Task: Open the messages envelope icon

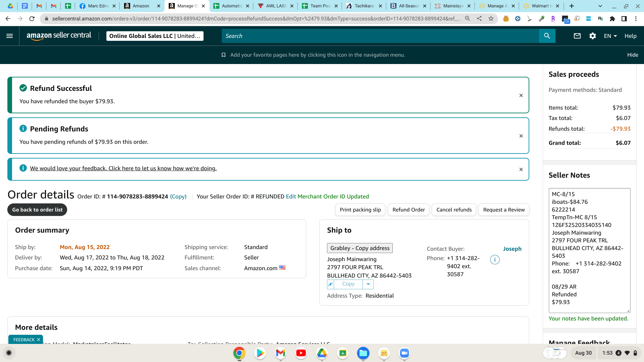Action: [x=577, y=36]
